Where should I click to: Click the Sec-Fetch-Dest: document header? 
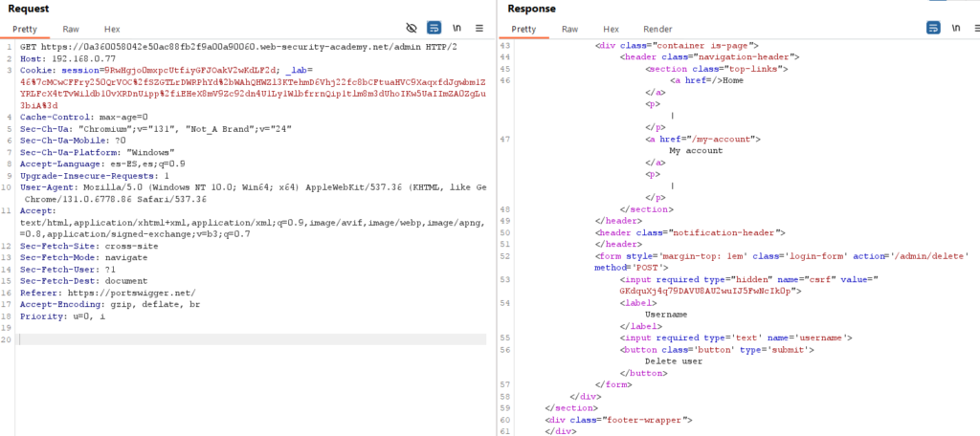point(84,280)
